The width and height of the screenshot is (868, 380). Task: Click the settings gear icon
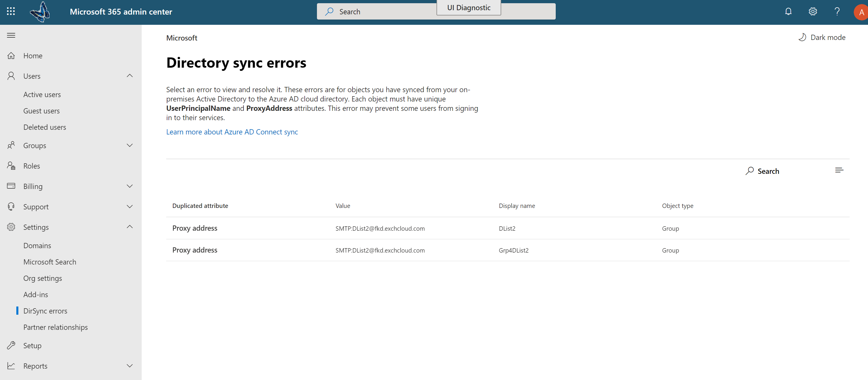(813, 11)
